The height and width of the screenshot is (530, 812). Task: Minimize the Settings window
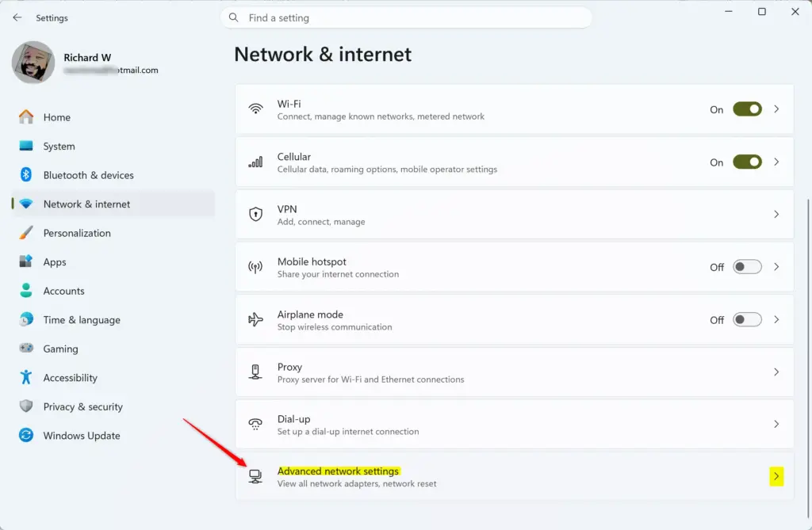[729, 11]
